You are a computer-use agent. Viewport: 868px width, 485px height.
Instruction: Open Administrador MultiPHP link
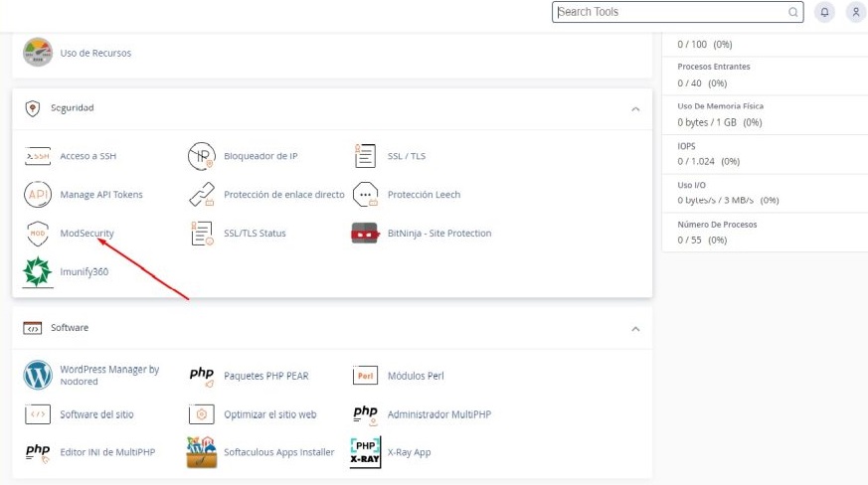[x=439, y=414]
